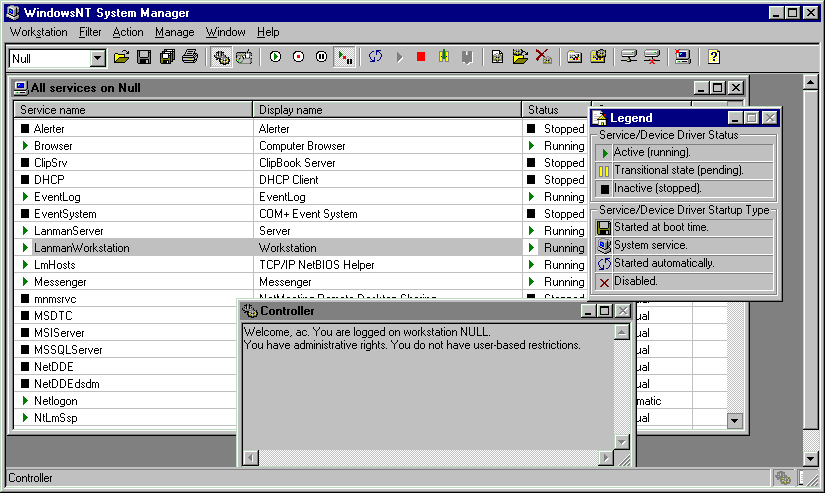Open the Manage menu

click(x=175, y=32)
